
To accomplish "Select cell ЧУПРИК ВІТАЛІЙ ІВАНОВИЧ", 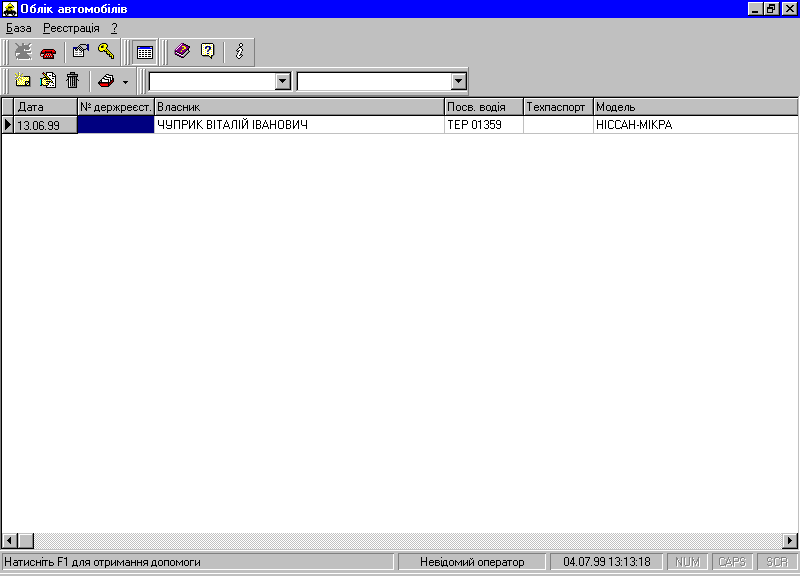I will click(x=299, y=125).
